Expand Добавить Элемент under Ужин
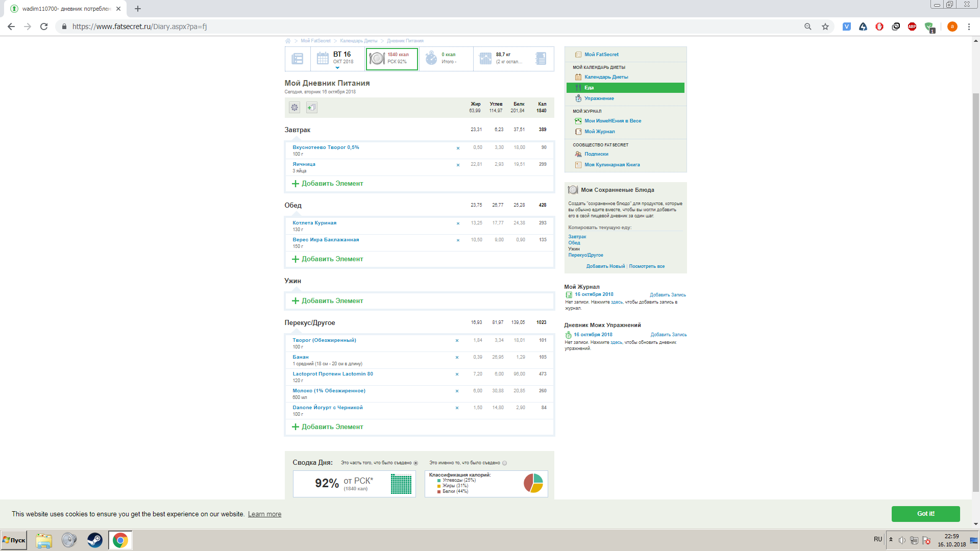 point(327,301)
